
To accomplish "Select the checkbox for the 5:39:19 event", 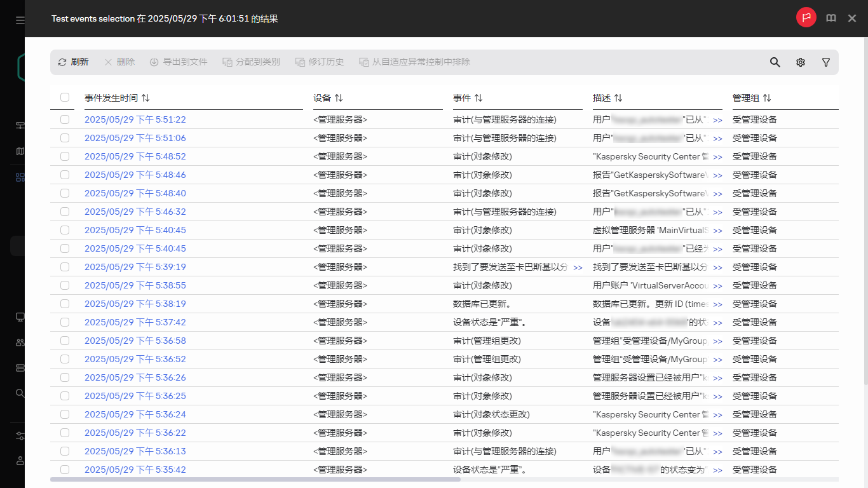I will point(65,267).
